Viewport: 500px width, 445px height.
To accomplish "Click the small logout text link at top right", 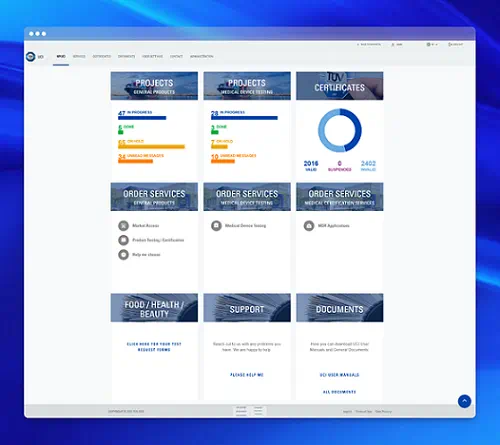I will click(457, 44).
